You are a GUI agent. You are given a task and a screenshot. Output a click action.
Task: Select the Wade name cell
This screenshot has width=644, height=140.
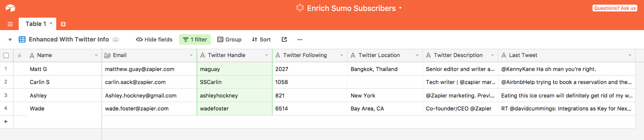64,109
